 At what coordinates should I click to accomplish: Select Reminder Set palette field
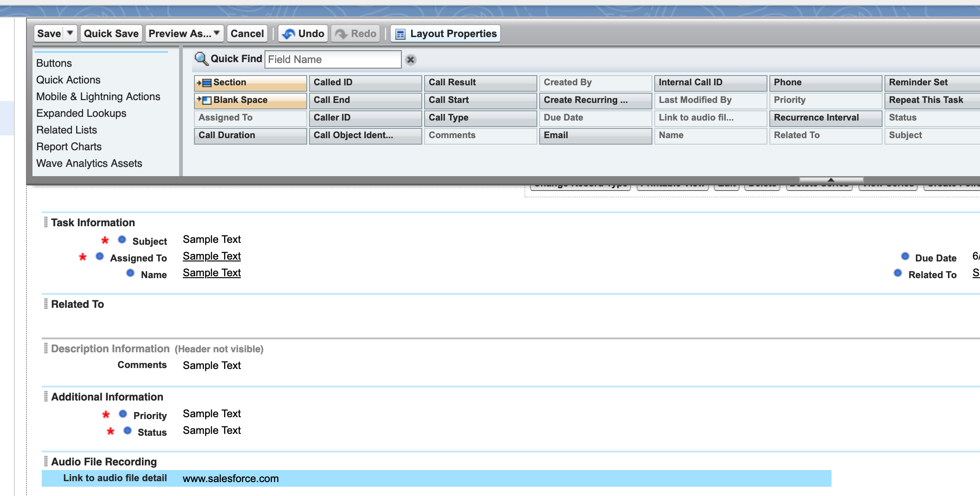(x=933, y=83)
